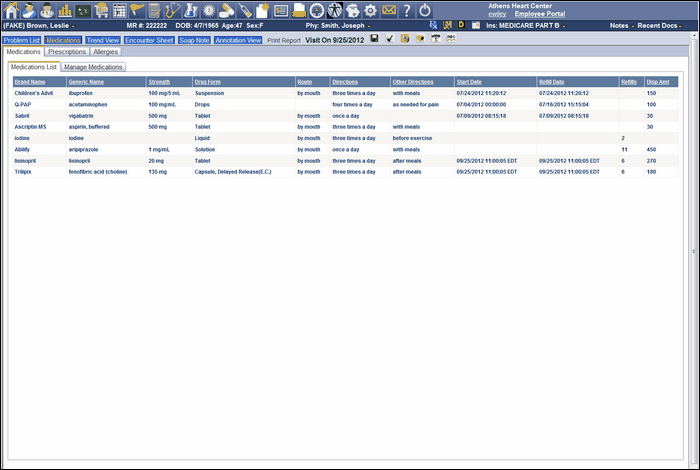Sort by Strength column header
This screenshot has width=700, height=470.
pyautogui.click(x=159, y=82)
